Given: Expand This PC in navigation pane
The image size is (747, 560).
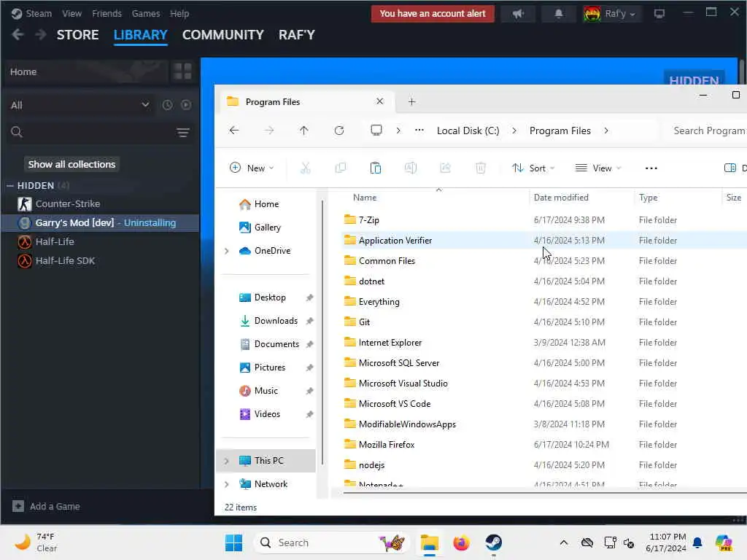Looking at the screenshot, I should pyautogui.click(x=227, y=461).
